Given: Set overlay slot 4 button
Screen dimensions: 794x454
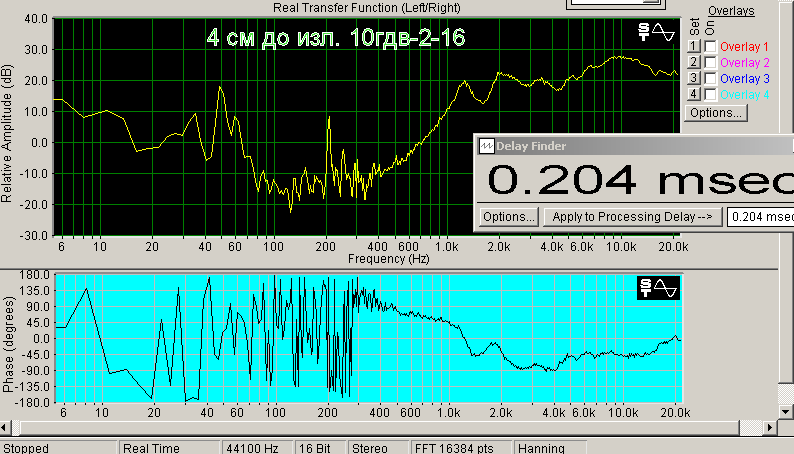Looking at the screenshot, I should (x=694, y=95).
